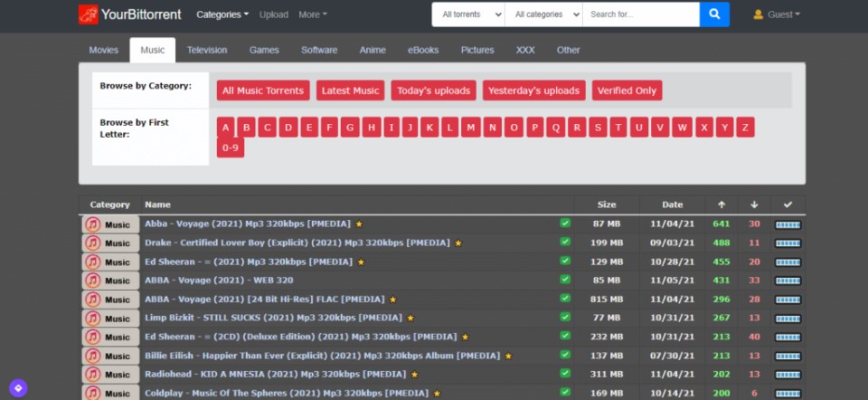Open the All categories dropdown
Image resolution: width=868 pixels, height=400 pixels.
pos(543,14)
